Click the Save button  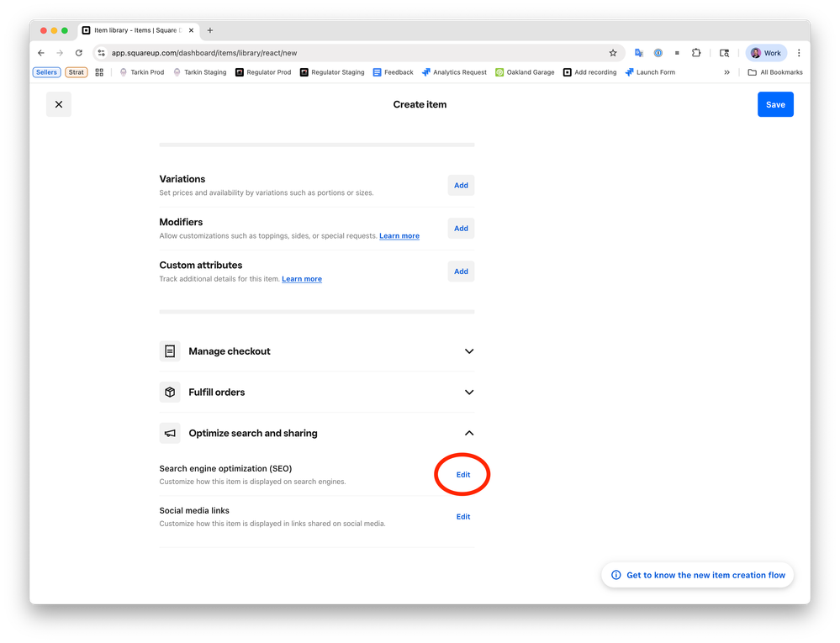pyautogui.click(x=774, y=104)
